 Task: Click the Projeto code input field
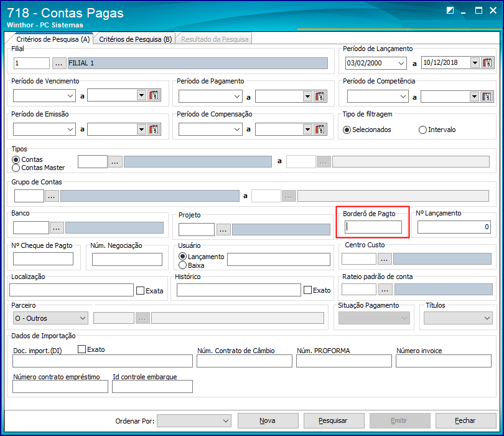(197, 229)
